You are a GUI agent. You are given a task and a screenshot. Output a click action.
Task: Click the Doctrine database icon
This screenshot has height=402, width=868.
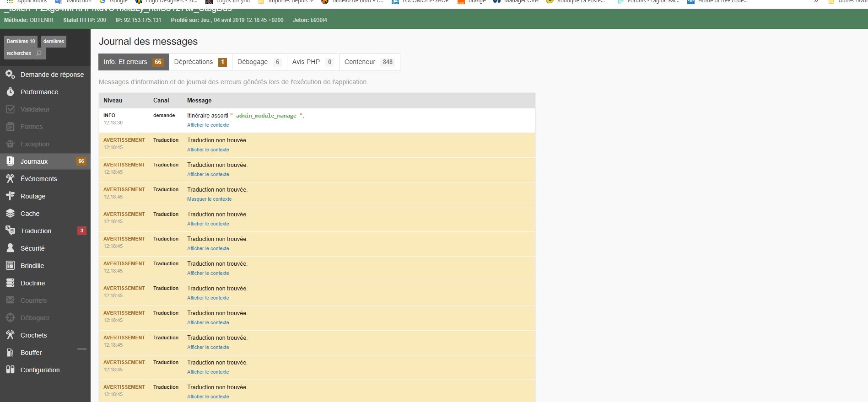[x=10, y=283]
